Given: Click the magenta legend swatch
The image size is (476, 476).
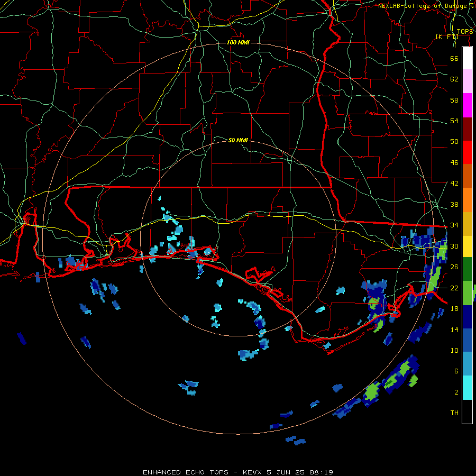Looking at the screenshot, I should pyautogui.click(x=467, y=105).
